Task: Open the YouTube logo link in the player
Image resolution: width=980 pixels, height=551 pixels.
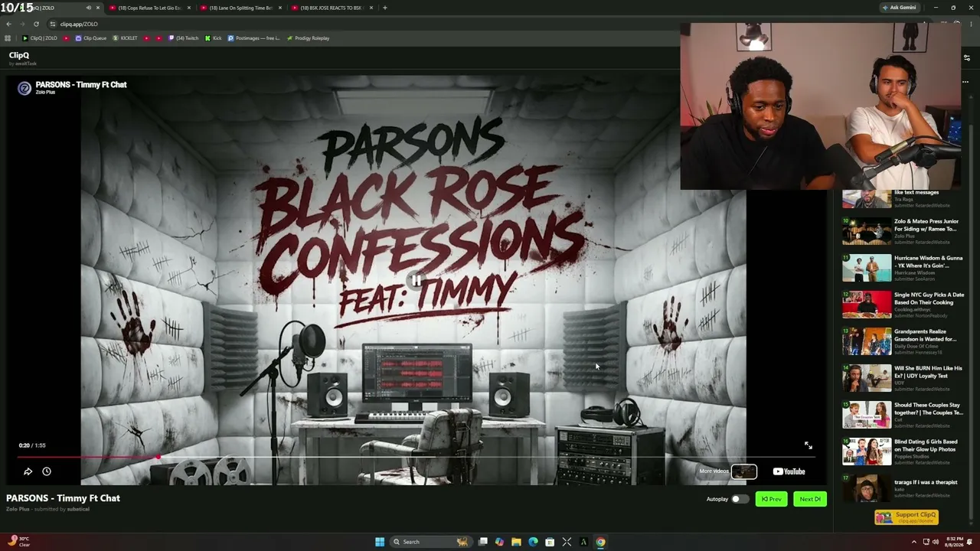Action: point(789,471)
